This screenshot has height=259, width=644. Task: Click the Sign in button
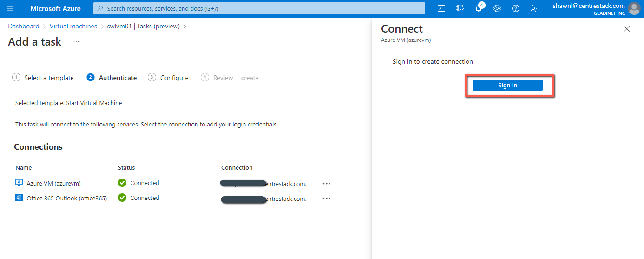pyautogui.click(x=507, y=85)
